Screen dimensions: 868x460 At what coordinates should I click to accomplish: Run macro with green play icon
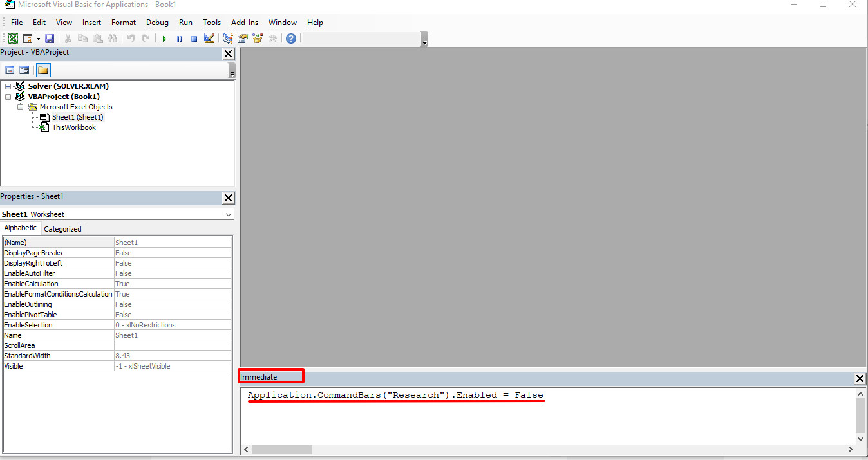coord(164,39)
